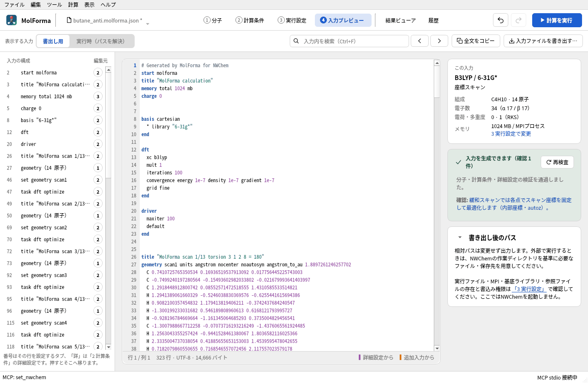
Task: Open the ファイル menu
Action: pos(14,5)
